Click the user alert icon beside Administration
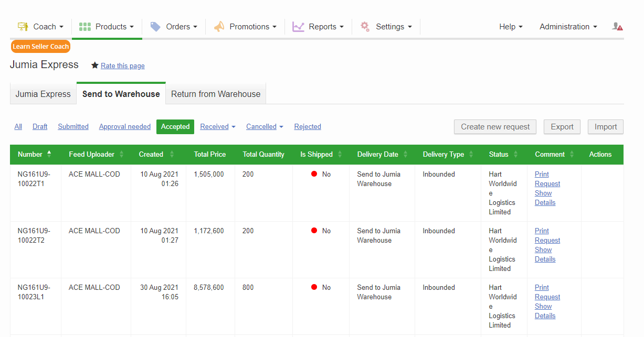Viewport: 644px width, 337px height. 617,26
